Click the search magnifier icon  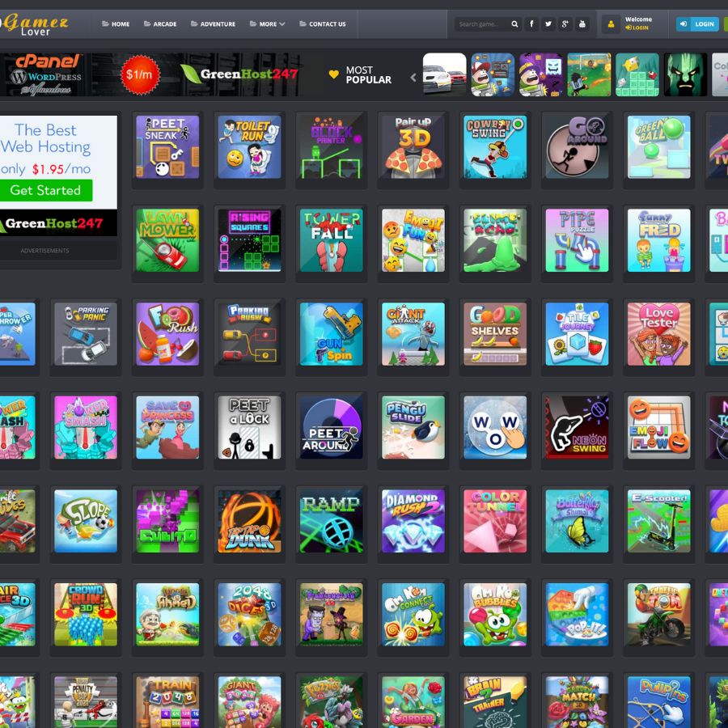pyautogui.click(x=515, y=24)
